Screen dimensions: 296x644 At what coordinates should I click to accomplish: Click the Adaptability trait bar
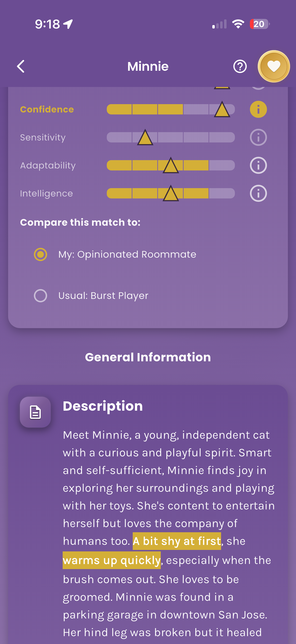pos(171,166)
